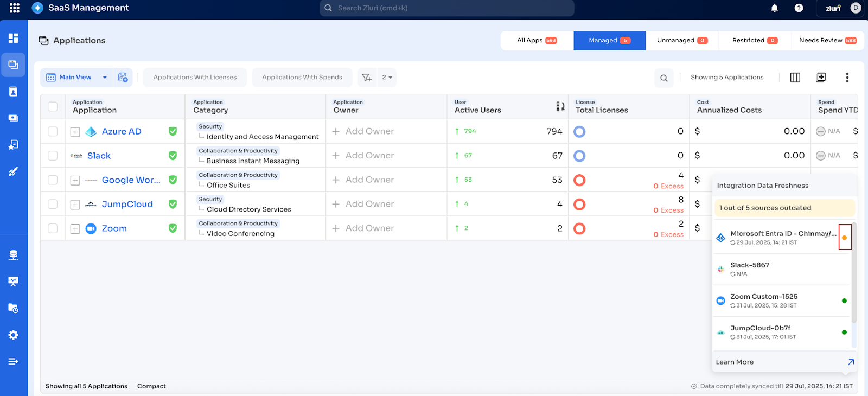Toggle the select-all header checkbox
Screen dimensions: 868x396
tap(53, 107)
